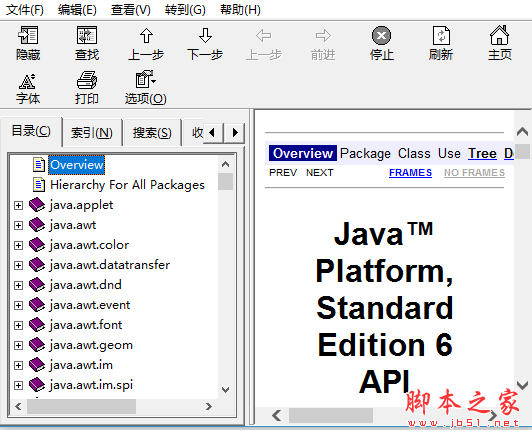Click tree panel vertical scrollbar thumb
Image resolution: width=532 pixels, height=434 pixels.
(225, 182)
